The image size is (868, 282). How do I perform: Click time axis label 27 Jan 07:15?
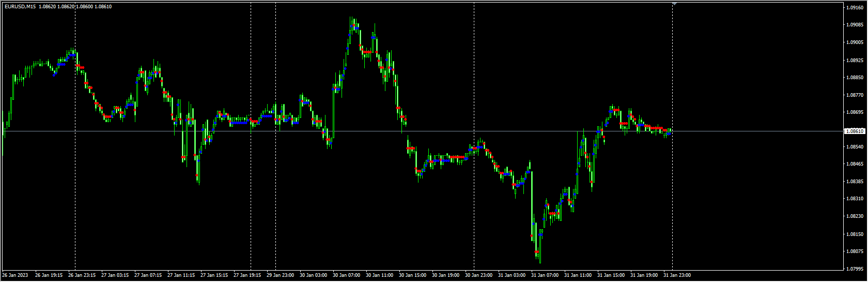[x=148, y=275]
